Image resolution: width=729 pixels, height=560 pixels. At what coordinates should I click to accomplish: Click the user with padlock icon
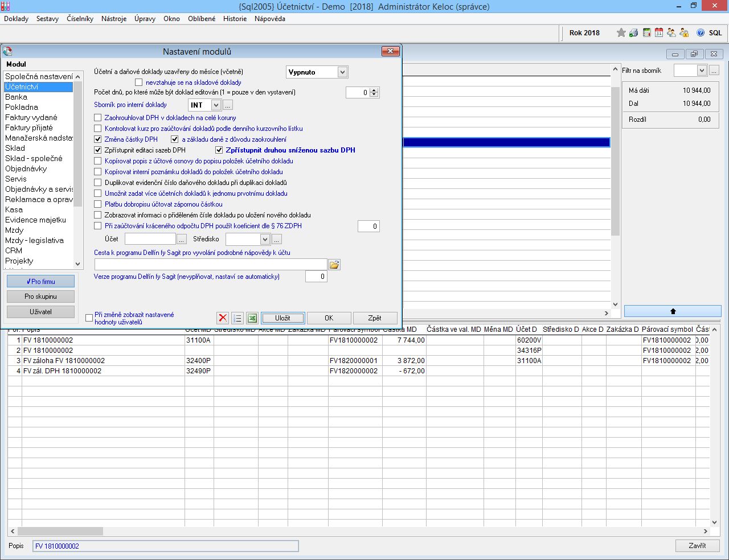(x=684, y=32)
